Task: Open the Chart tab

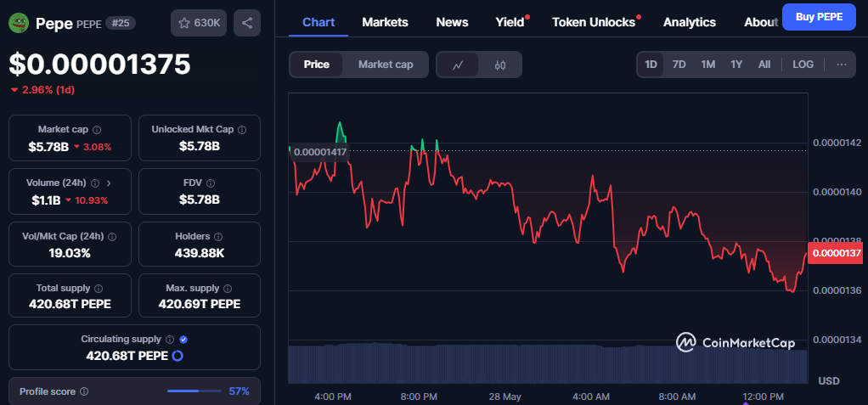Action: pyautogui.click(x=318, y=22)
